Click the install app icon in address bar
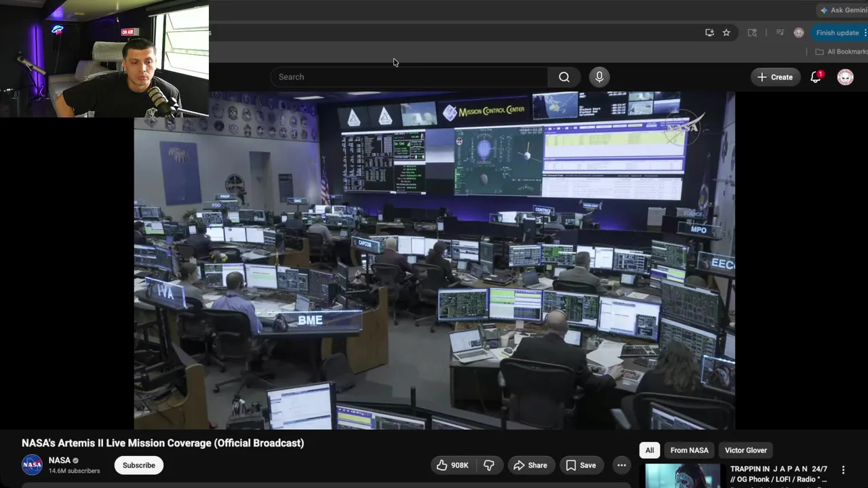Image resolution: width=868 pixels, height=488 pixels. (709, 33)
